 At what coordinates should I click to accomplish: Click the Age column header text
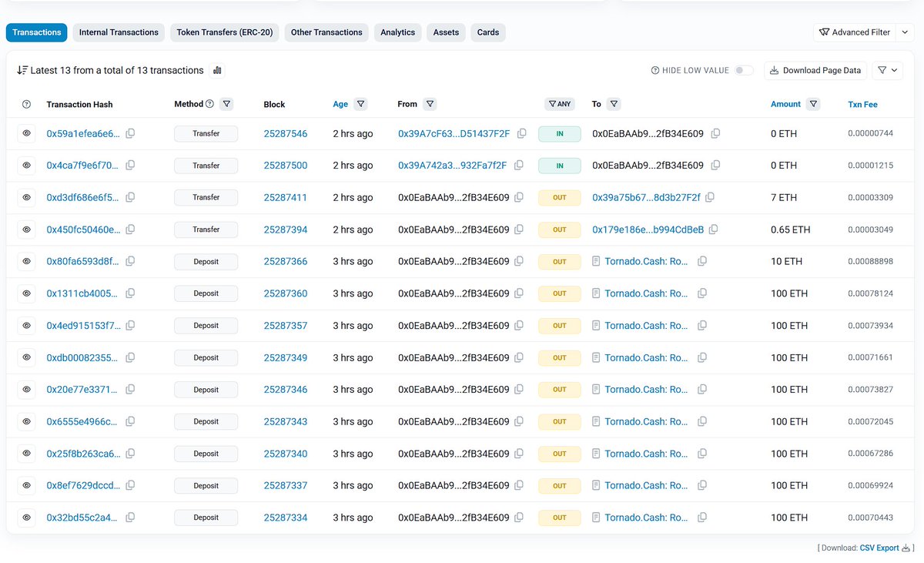pyautogui.click(x=340, y=104)
